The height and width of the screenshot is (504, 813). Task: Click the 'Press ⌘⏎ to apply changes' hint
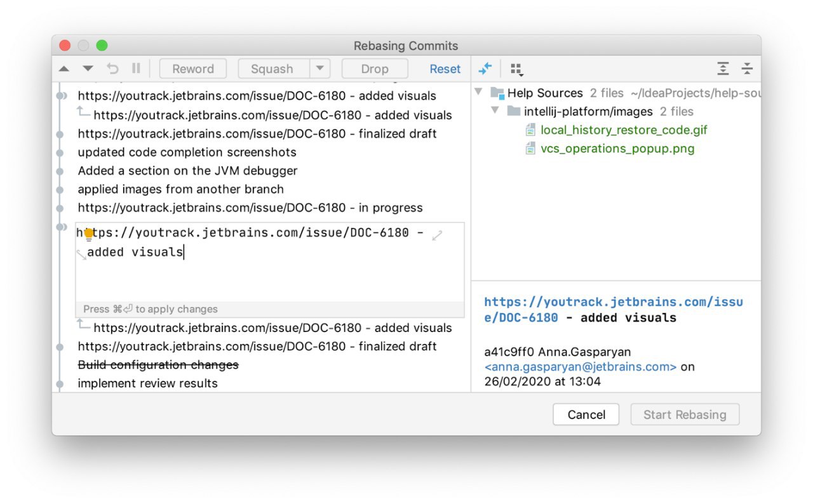click(x=151, y=309)
